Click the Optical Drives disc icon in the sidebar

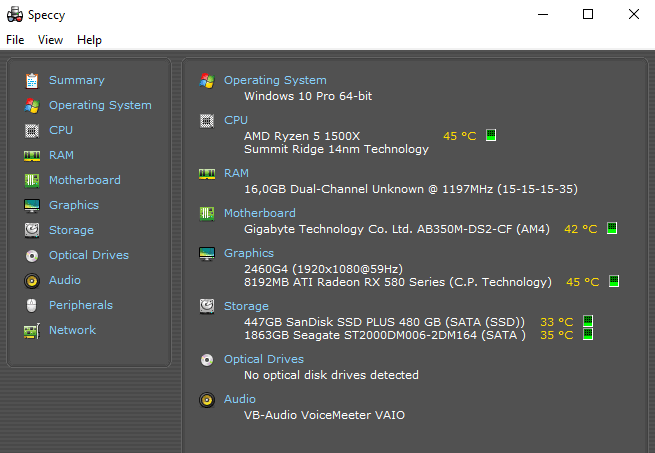tap(32, 255)
